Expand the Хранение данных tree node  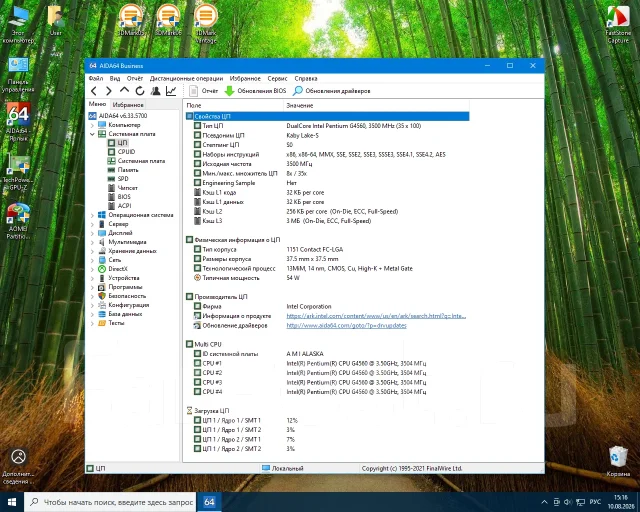point(92,251)
